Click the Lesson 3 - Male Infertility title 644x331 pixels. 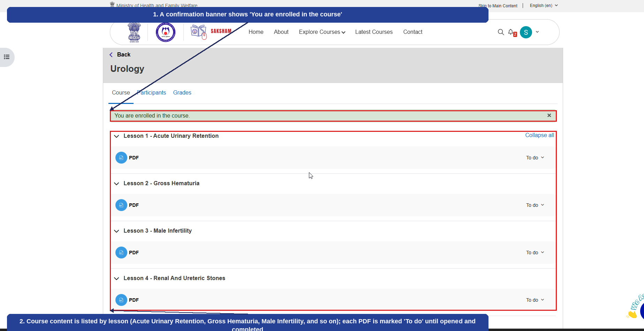[x=158, y=231]
